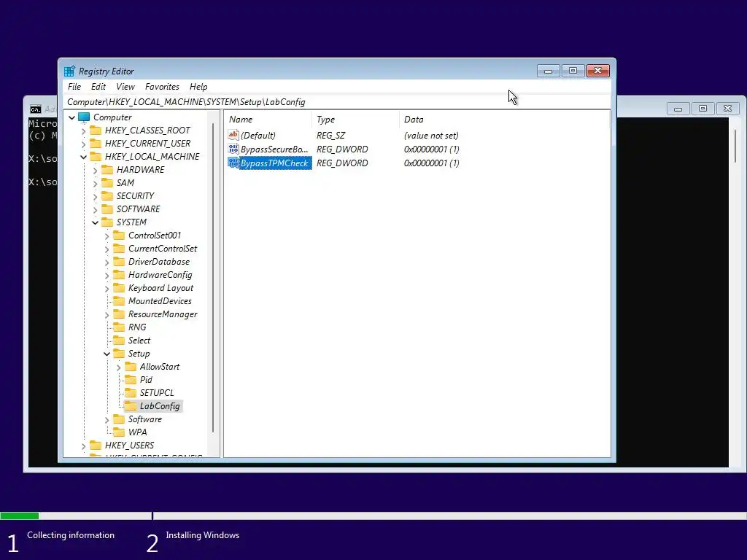
Task: Click the HKEY_LOCAL_MACHINE folder icon
Action: click(x=96, y=156)
